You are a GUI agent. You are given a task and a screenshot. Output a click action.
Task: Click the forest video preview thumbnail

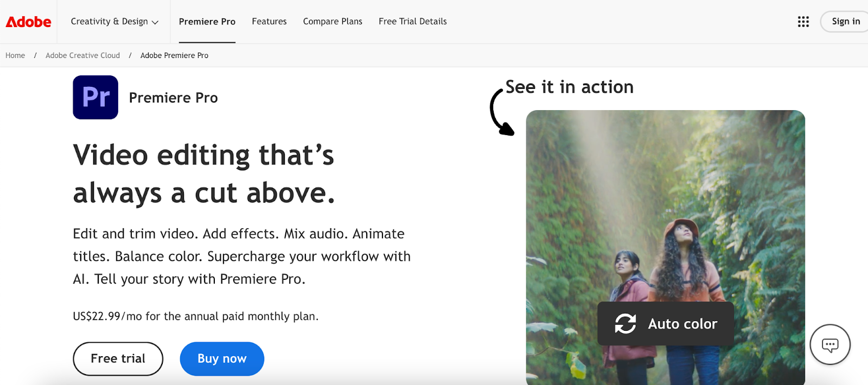[x=665, y=217]
